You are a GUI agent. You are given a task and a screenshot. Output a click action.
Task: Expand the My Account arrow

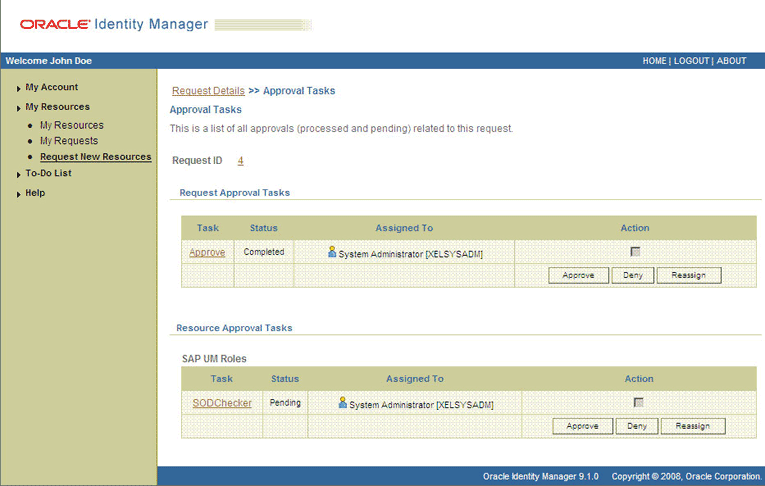(x=18, y=88)
